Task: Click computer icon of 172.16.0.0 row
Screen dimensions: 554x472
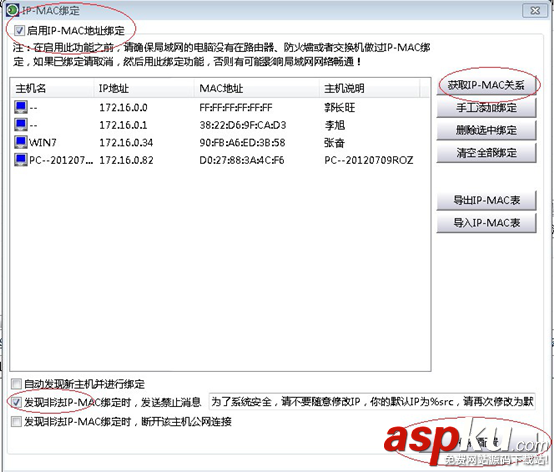Action: 21,107
